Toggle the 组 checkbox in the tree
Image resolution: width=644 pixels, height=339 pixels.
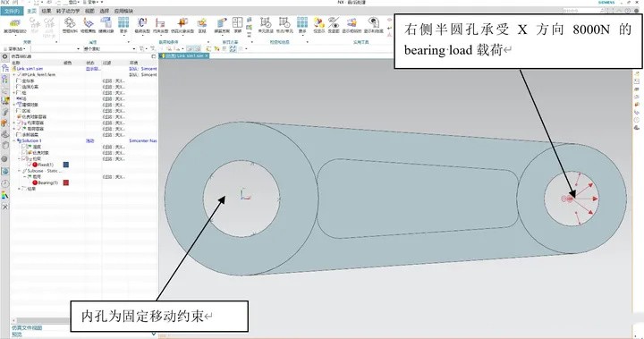click(19, 93)
